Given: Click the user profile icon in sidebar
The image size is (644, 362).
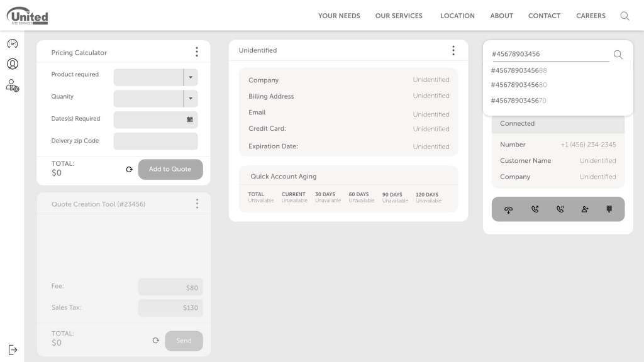Looking at the screenshot, I should click(x=12, y=64).
